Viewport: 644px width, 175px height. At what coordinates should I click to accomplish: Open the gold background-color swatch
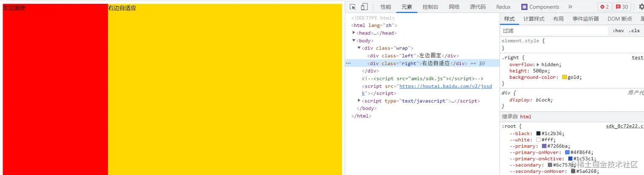[x=564, y=77]
